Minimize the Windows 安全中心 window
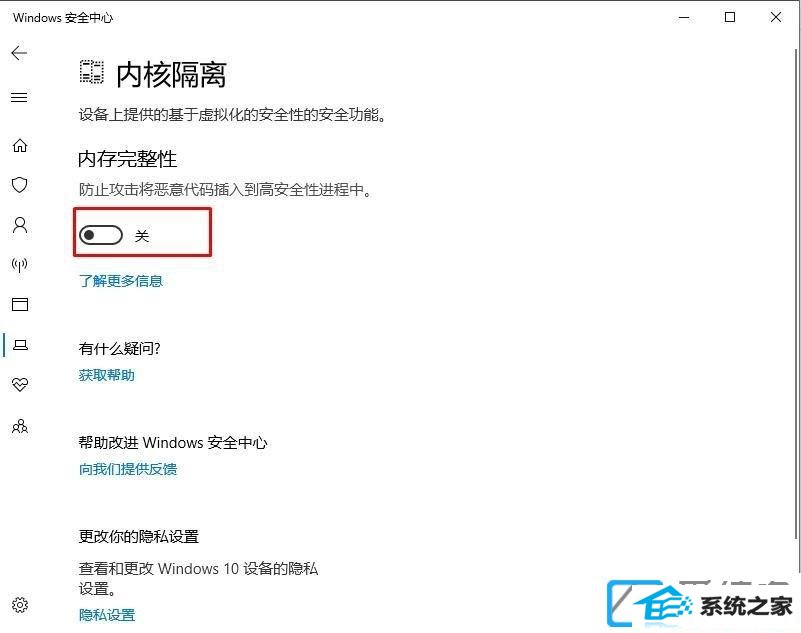Viewport: 801px width, 633px height. click(684, 17)
